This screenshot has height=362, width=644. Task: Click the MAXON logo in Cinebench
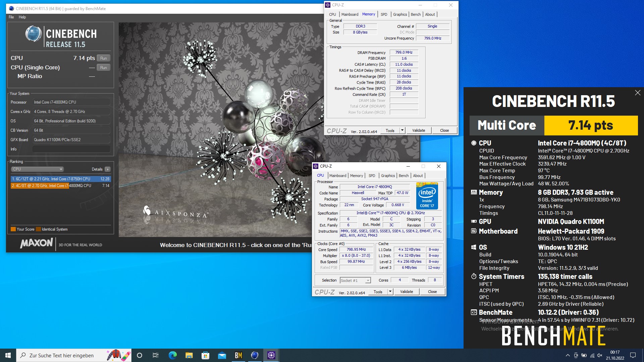coord(37,243)
